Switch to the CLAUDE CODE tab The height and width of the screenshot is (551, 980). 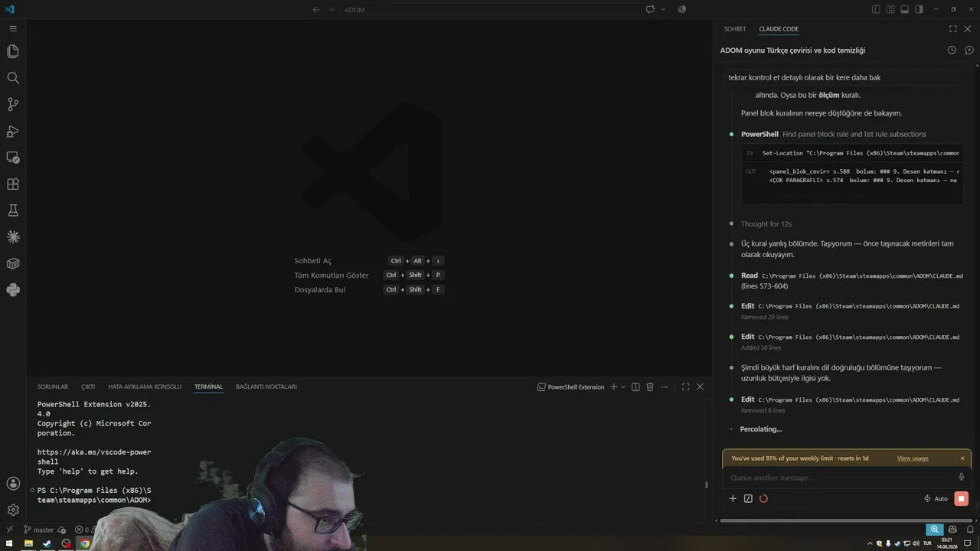[x=779, y=29]
